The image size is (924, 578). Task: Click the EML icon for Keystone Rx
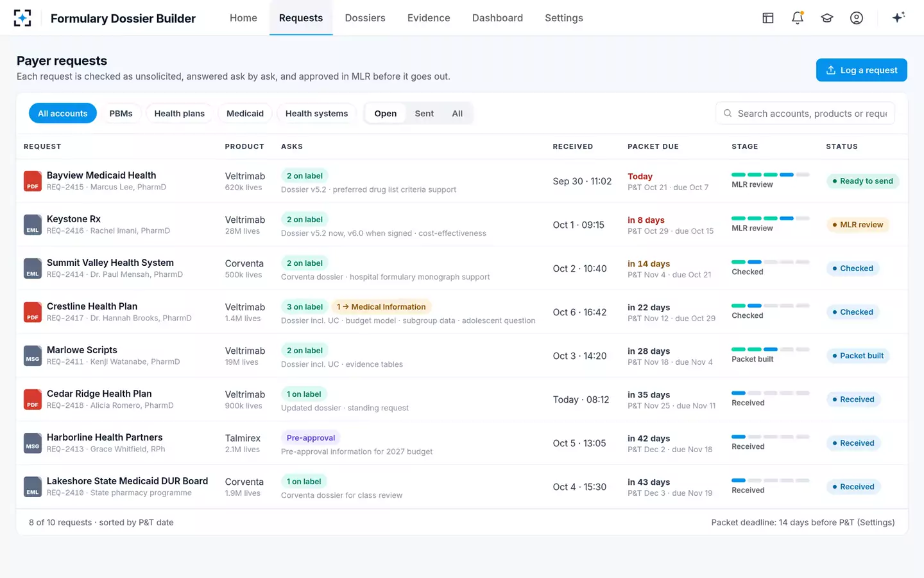click(x=33, y=225)
